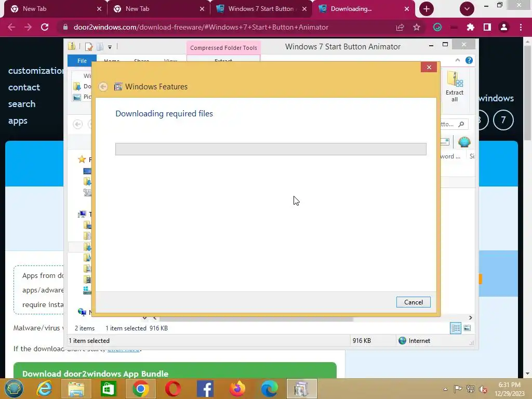Open the muted volume tray icon
This screenshot has height=399, width=532.
tap(483, 389)
